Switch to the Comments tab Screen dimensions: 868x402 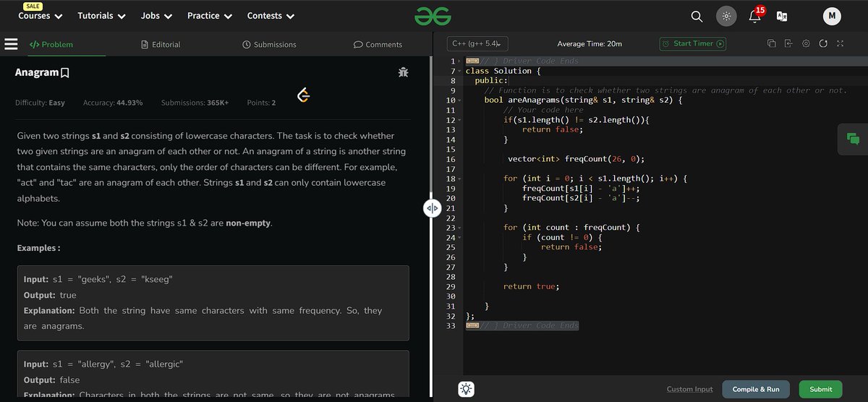pyautogui.click(x=378, y=44)
